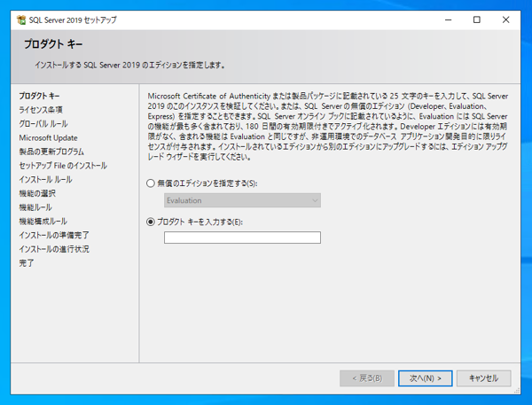Click the product key input field
This screenshot has width=532, height=405.
(242, 238)
